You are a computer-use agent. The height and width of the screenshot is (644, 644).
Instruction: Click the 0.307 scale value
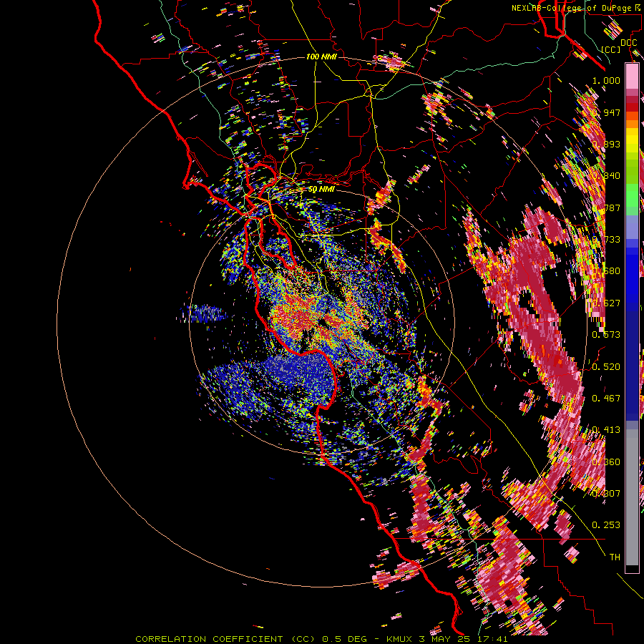point(606,494)
